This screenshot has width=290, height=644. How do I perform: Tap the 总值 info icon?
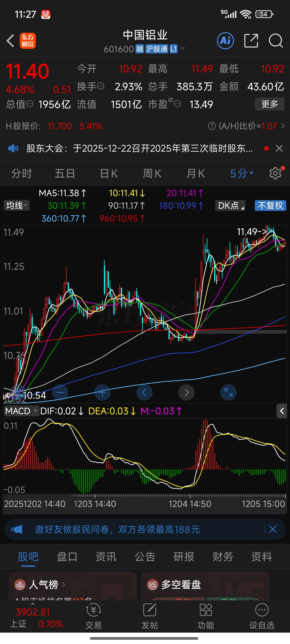(29, 104)
